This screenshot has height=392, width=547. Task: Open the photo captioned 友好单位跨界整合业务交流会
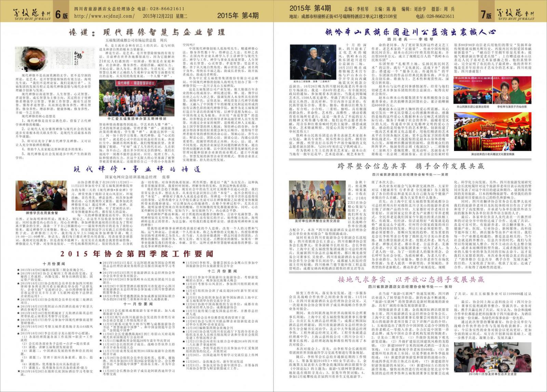[x=317, y=200]
